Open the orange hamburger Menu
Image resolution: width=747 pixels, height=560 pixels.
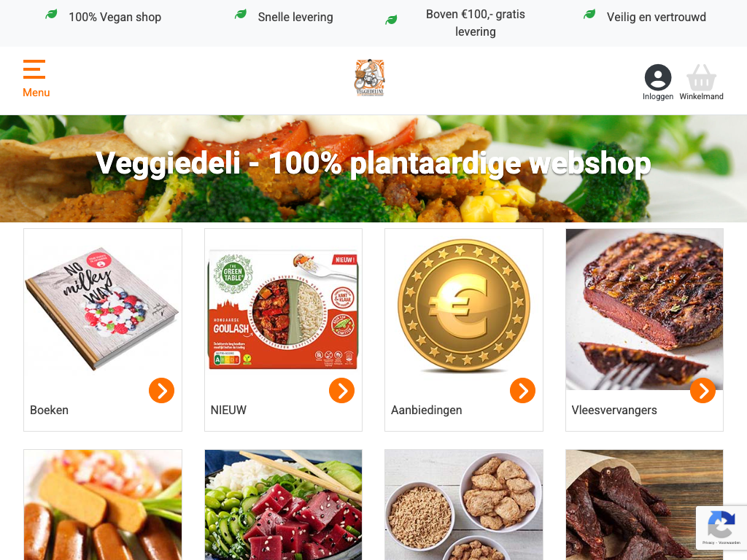(x=36, y=78)
